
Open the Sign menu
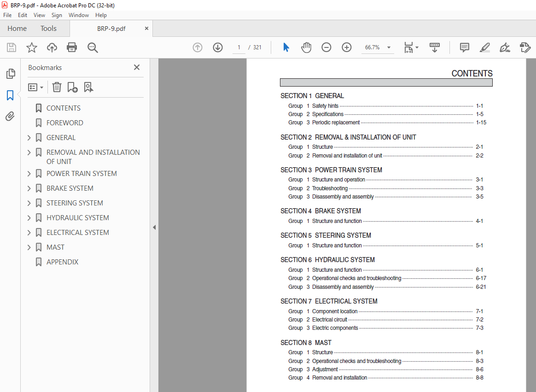coord(57,15)
